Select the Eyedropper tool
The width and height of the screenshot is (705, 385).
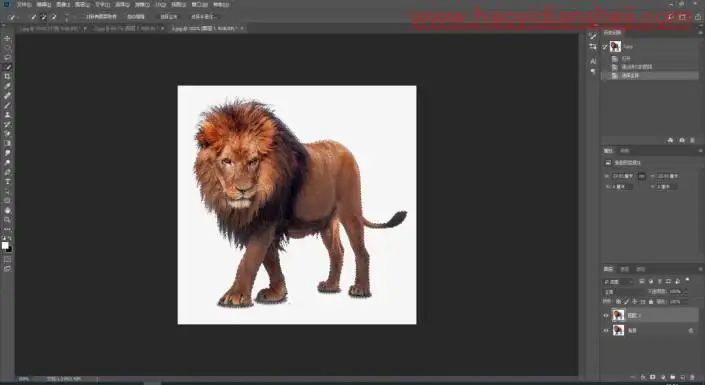tap(7, 86)
